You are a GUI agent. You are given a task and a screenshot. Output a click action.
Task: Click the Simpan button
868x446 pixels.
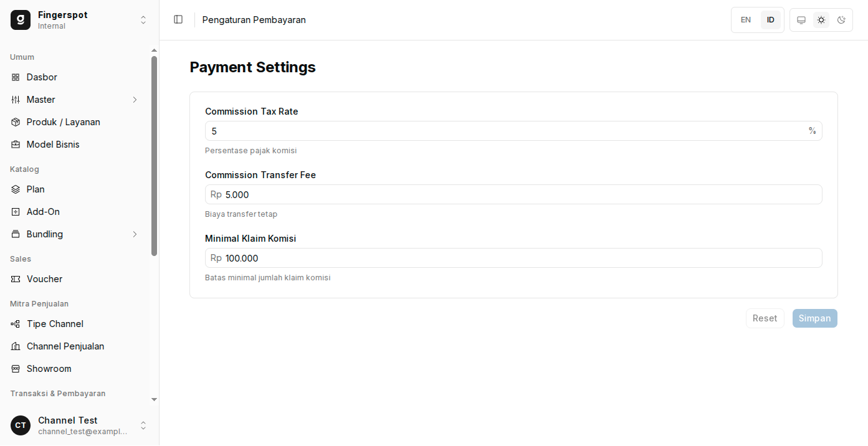815,318
